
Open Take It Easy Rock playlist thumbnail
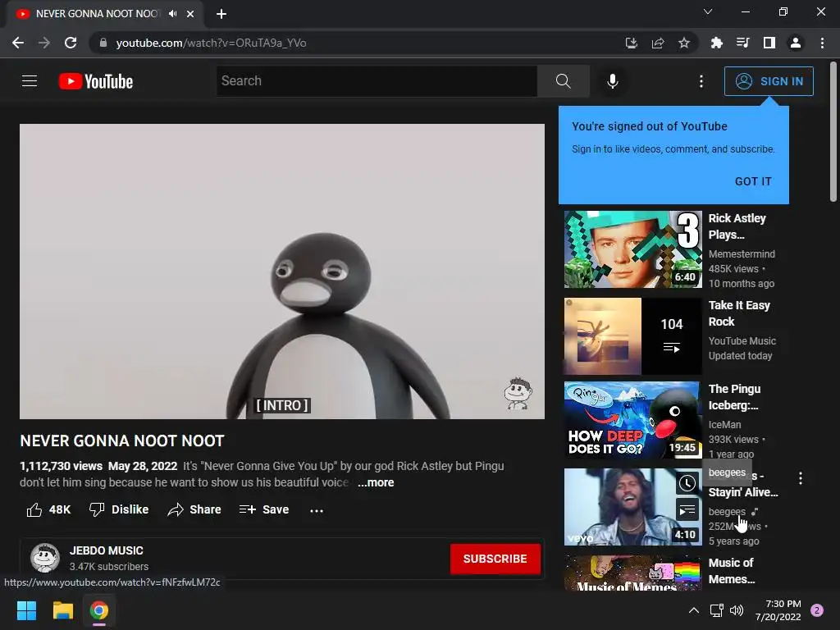(x=632, y=336)
